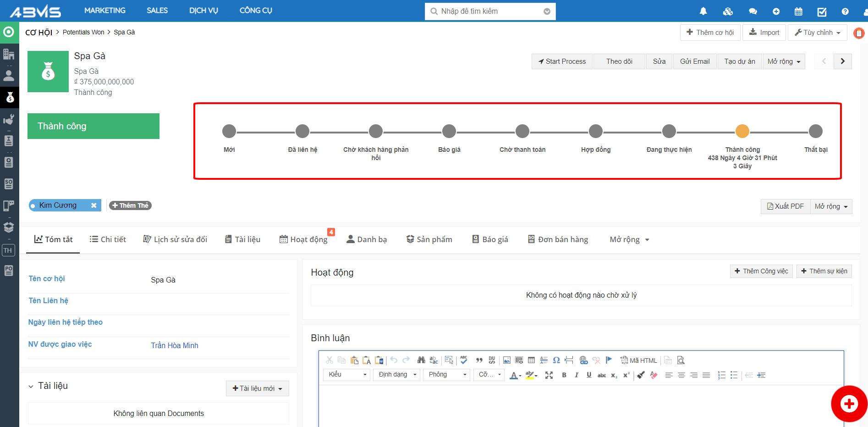Viewport: 868px width, 427px height.
Task: Click the quick create plus icon in header
Action: (x=776, y=11)
